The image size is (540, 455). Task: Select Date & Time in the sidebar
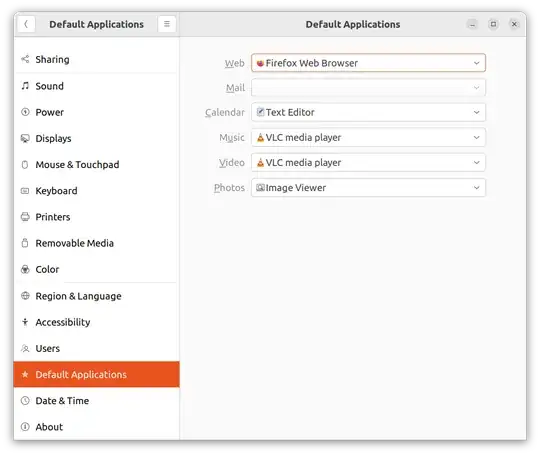96,401
